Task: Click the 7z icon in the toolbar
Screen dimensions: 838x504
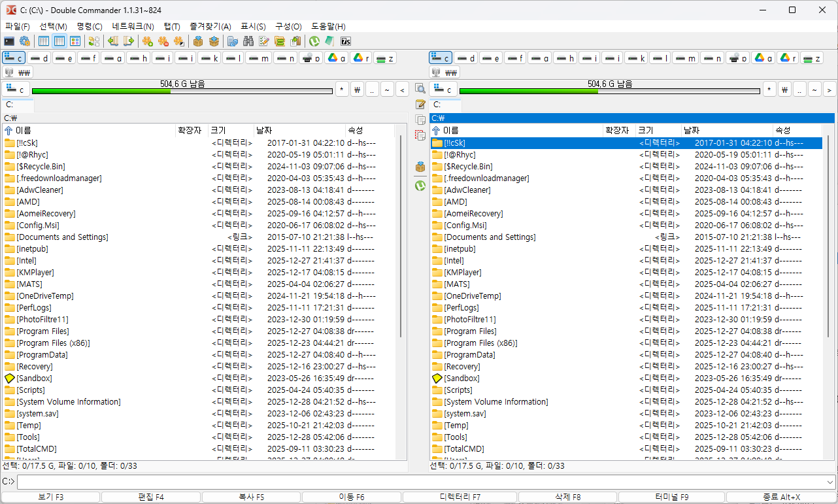Action: [x=346, y=41]
